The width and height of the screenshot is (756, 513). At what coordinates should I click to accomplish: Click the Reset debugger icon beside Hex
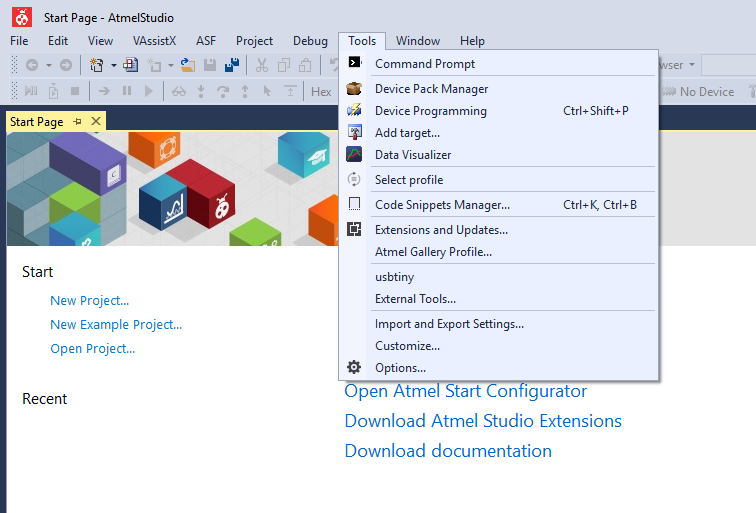click(x=290, y=91)
